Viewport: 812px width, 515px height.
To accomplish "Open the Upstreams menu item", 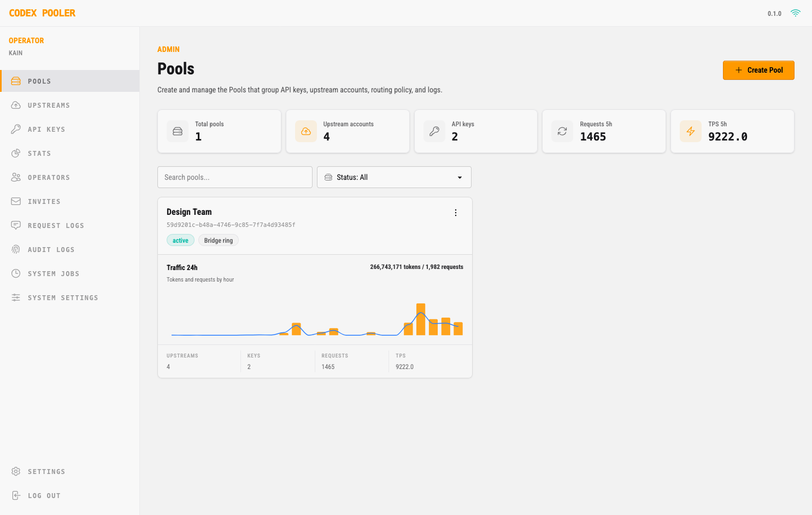I will tap(70, 105).
